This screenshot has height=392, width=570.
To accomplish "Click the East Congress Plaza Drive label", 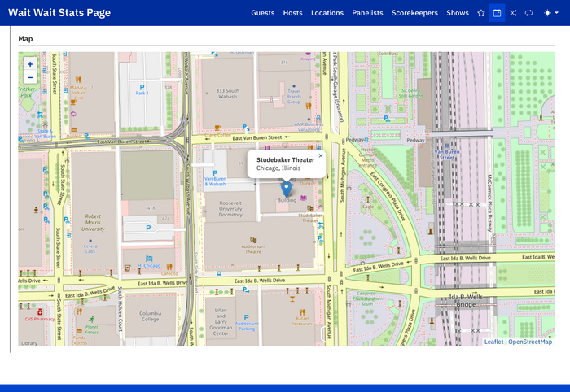I will point(388,196).
